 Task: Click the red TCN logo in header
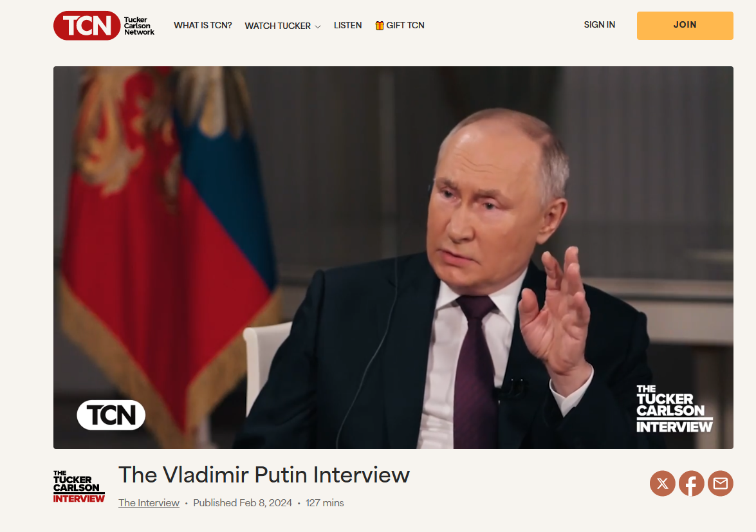tap(87, 26)
